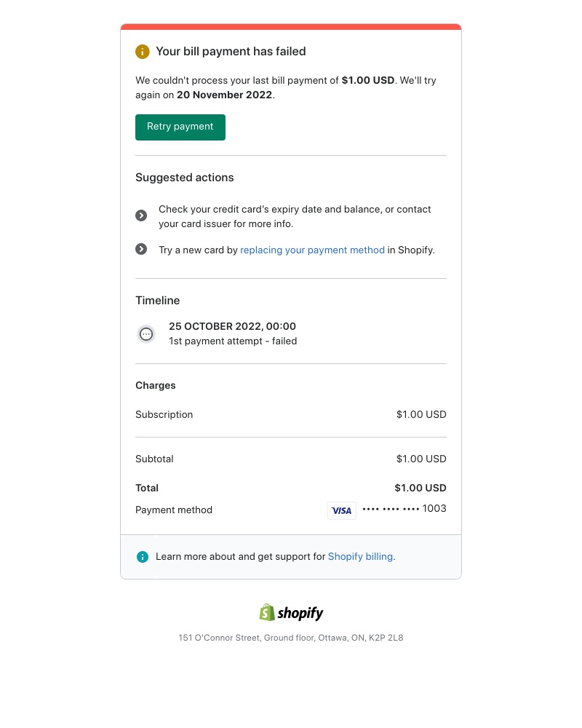
Task: Click the 25 OCTOBER 2022 timeline entry
Action: [x=232, y=326]
